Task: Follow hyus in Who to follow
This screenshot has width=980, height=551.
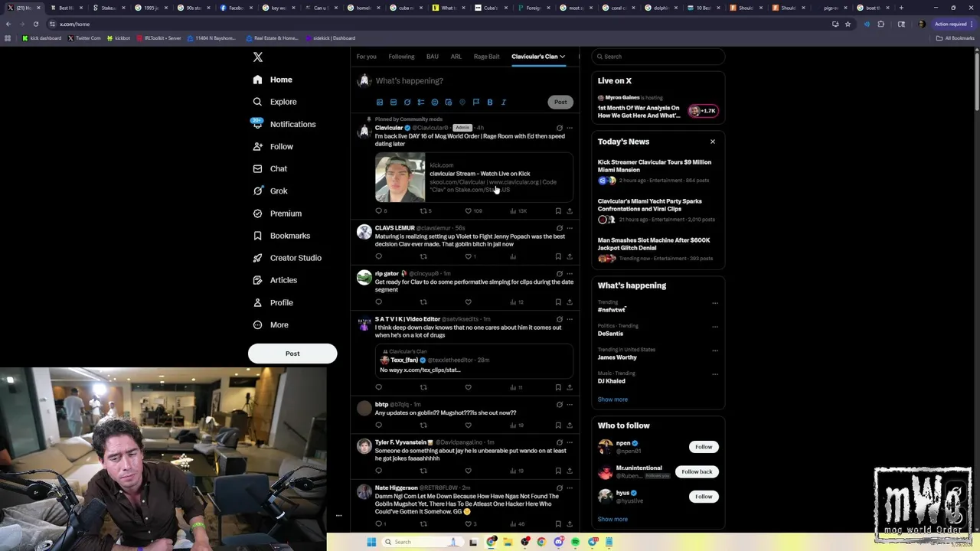Action: click(x=704, y=497)
